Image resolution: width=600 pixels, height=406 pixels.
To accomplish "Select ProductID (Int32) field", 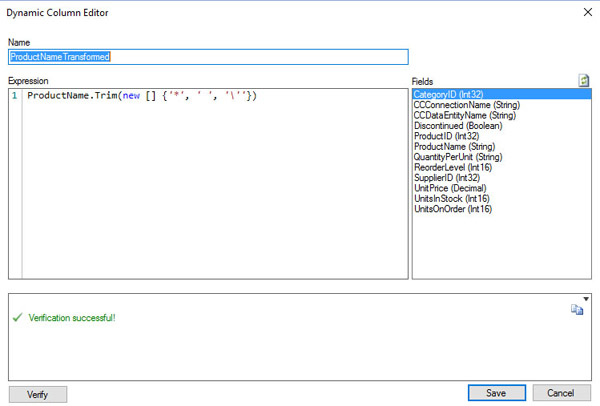I will [447, 136].
